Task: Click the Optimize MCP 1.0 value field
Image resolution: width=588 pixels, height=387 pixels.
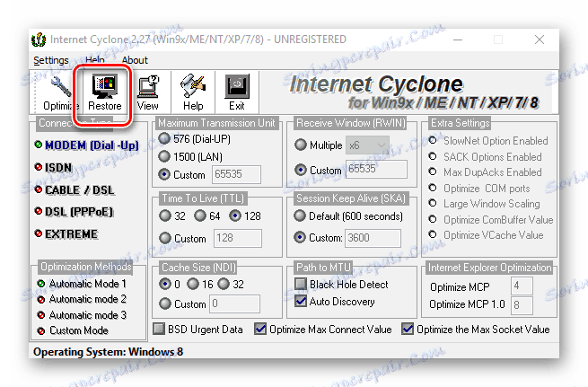Action: [x=522, y=305]
